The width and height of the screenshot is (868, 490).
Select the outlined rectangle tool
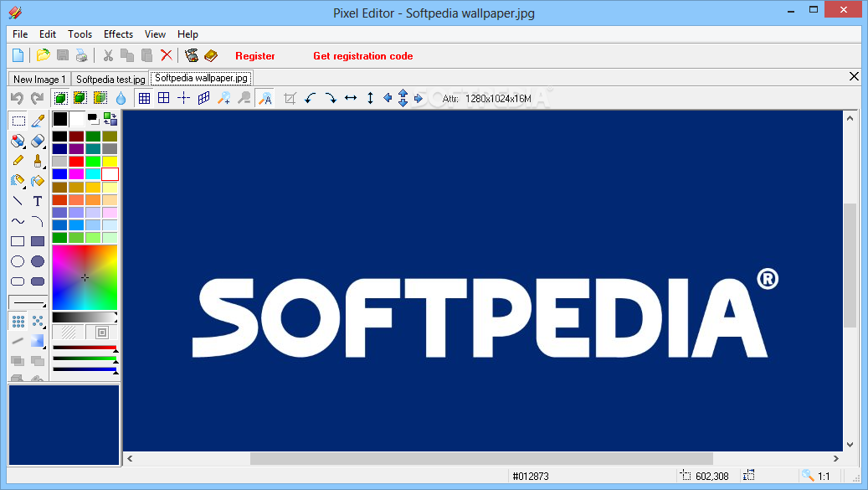(18, 241)
